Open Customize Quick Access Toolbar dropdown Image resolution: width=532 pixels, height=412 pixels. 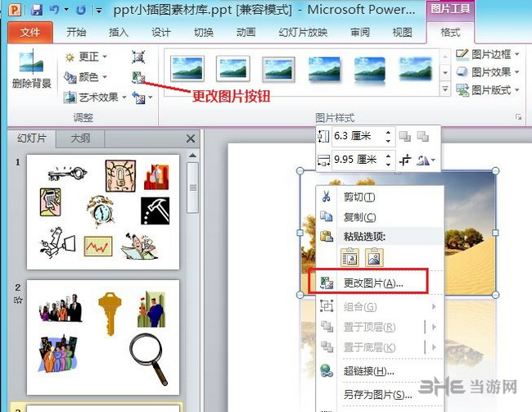point(99,11)
